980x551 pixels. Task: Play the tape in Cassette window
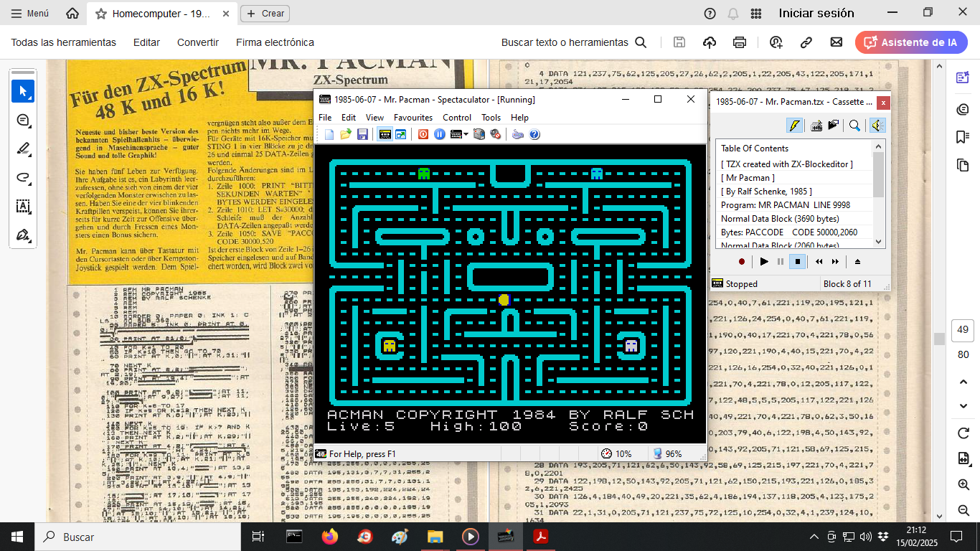[764, 262]
